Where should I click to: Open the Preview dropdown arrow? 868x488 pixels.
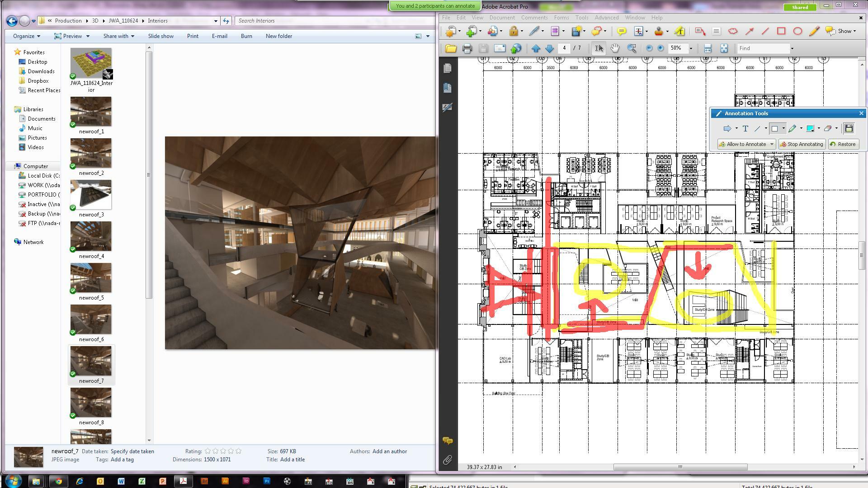[x=88, y=36]
